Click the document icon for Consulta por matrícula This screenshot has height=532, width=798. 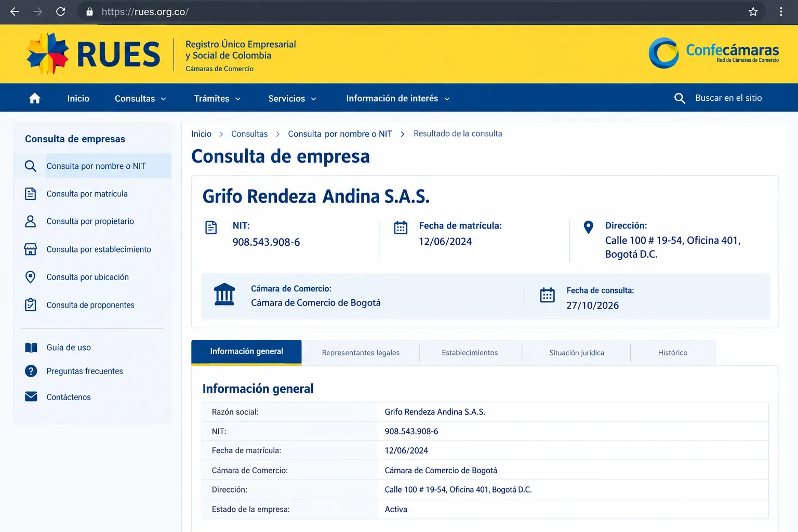pyautogui.click(x=31, y=194)
